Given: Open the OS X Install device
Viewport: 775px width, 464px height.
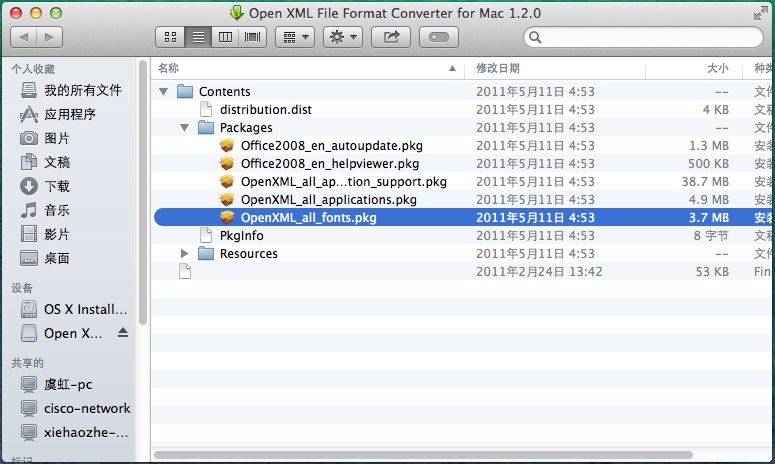Looking at the screenshot, I should coord(74,309).
